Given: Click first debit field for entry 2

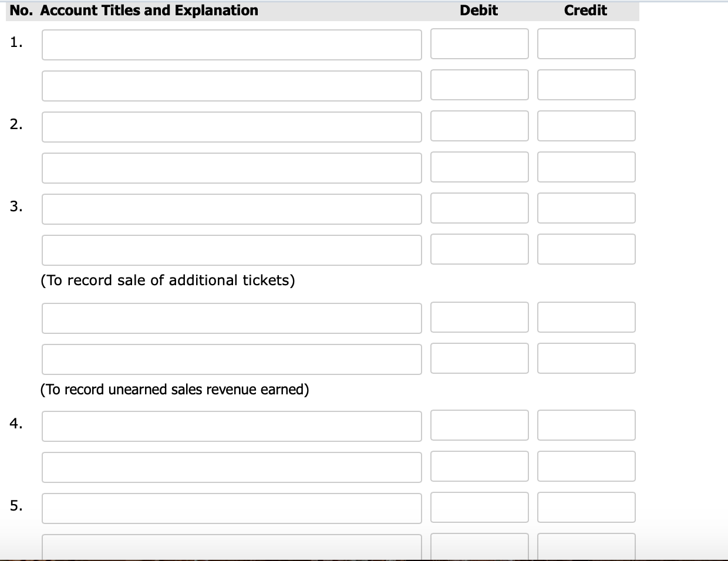Looking at the screenshot, I should (x=480, y=126).
